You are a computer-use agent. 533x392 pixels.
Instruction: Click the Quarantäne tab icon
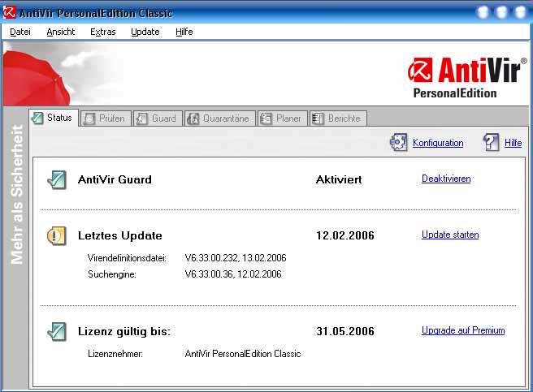(193, 118)
